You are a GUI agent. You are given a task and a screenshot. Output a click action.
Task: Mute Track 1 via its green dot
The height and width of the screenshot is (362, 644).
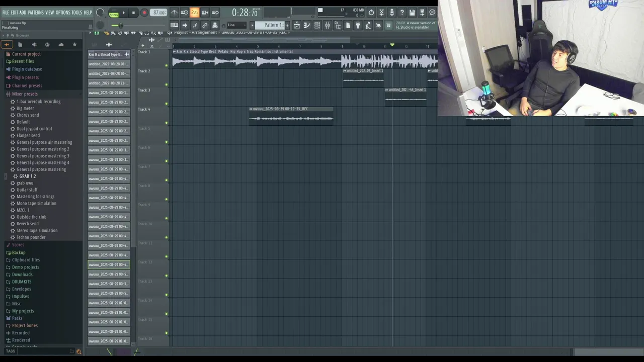167,65
